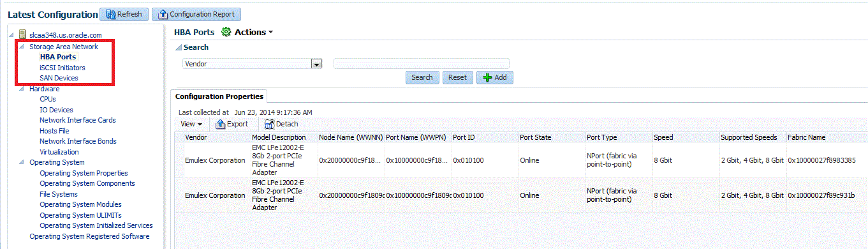The height and width of the screenshot is (249, 868).
Task: Open Operating System Modules
Action: tap(80, 204)
